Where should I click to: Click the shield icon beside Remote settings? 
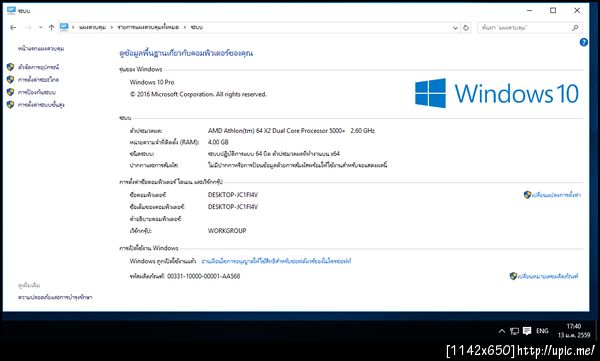[x=10, y=80]
